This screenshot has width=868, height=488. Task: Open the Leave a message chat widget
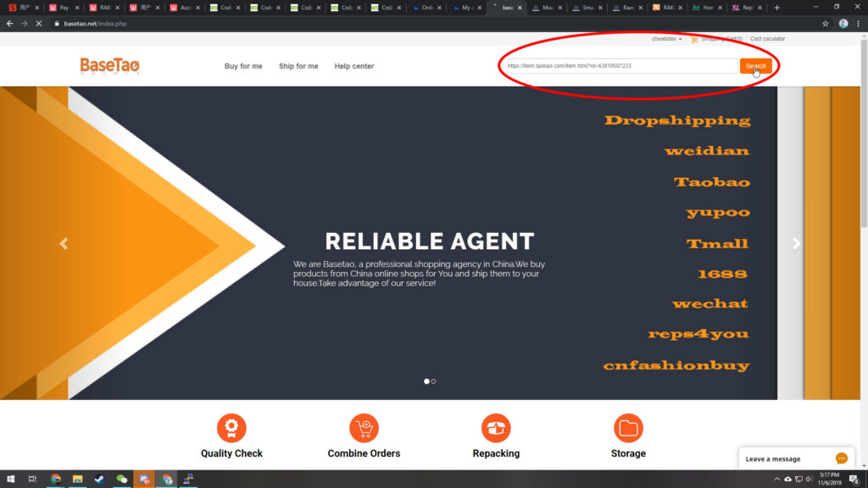point(796,458)
